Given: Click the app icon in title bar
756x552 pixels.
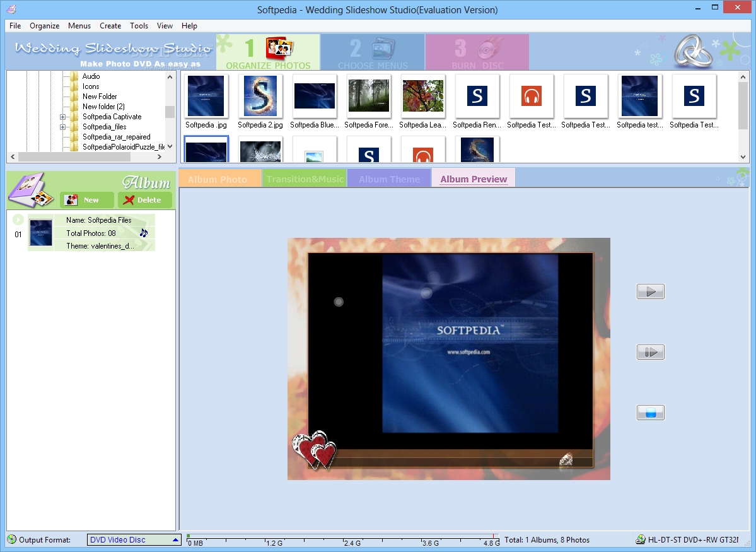Looking at the screenshot, I should click(x=12, y=9).
